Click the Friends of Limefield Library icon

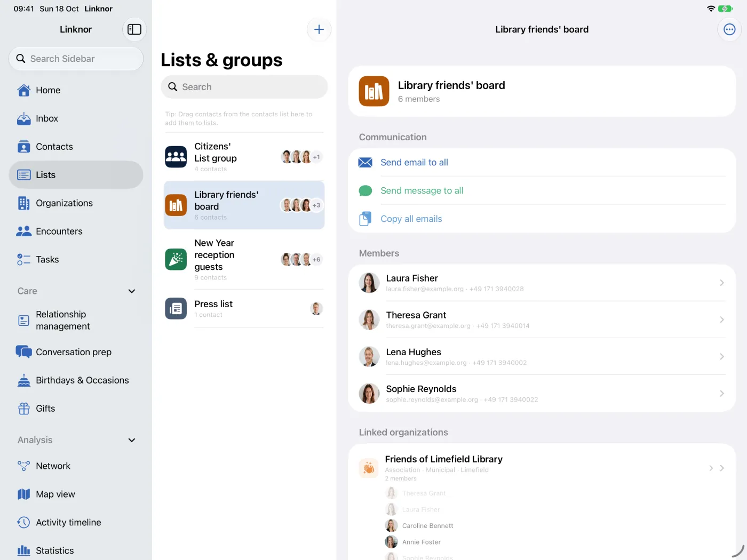click(x=369, y=468)
